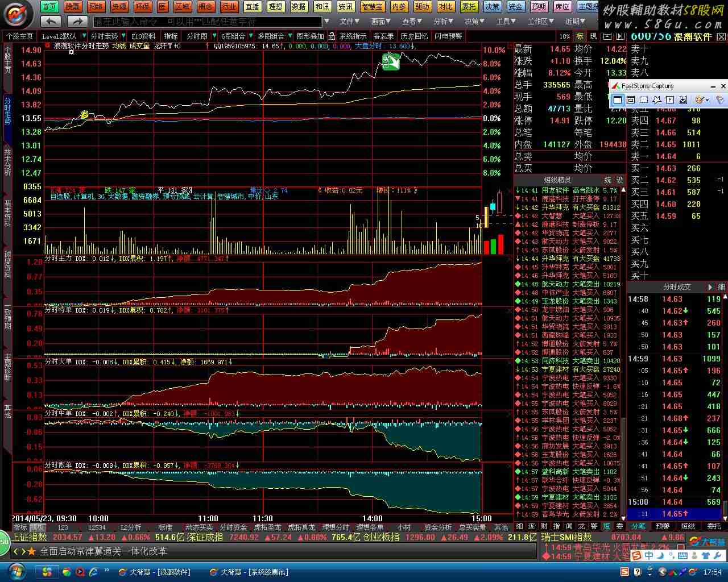The height and width of the screenshot is (582, 728).
Task: Click the command input field
Action: click(207, 22)
